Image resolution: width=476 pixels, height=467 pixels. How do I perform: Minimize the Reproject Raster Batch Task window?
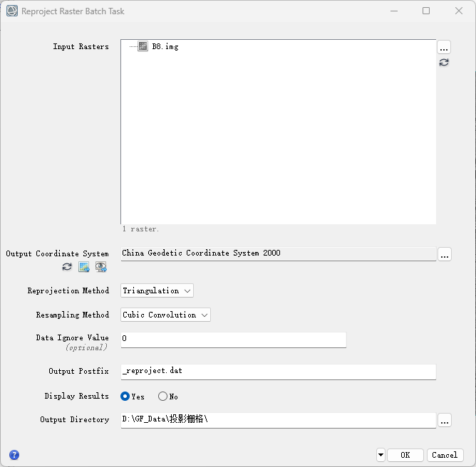(394, 11)
